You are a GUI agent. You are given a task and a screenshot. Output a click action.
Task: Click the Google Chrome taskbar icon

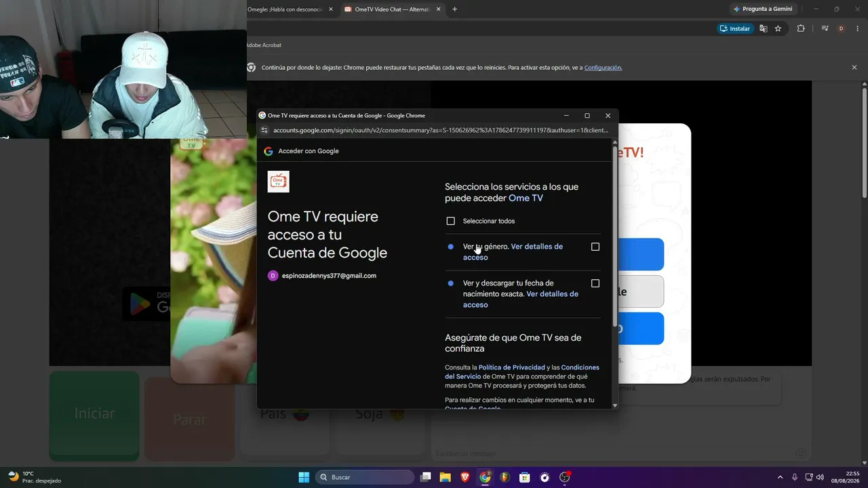pyautogui.click(x=485, y=477)
